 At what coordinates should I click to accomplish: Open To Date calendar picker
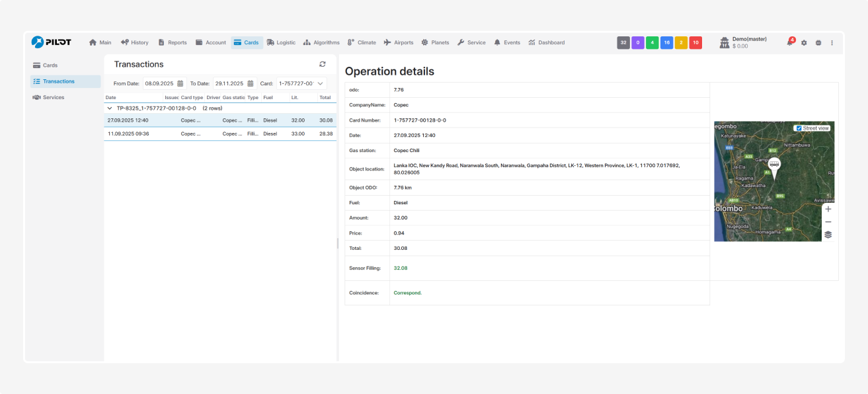tap(251, 83)
